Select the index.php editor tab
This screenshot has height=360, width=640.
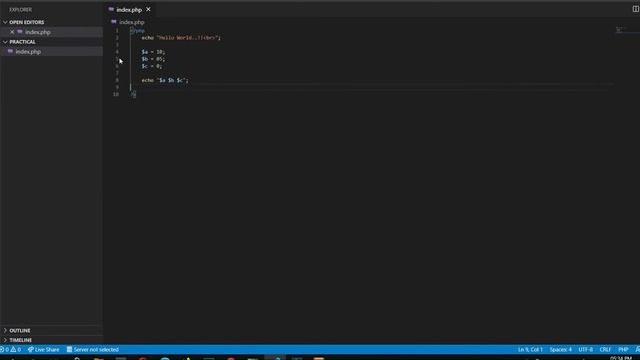pyautogui.click(x=129, y=9)
